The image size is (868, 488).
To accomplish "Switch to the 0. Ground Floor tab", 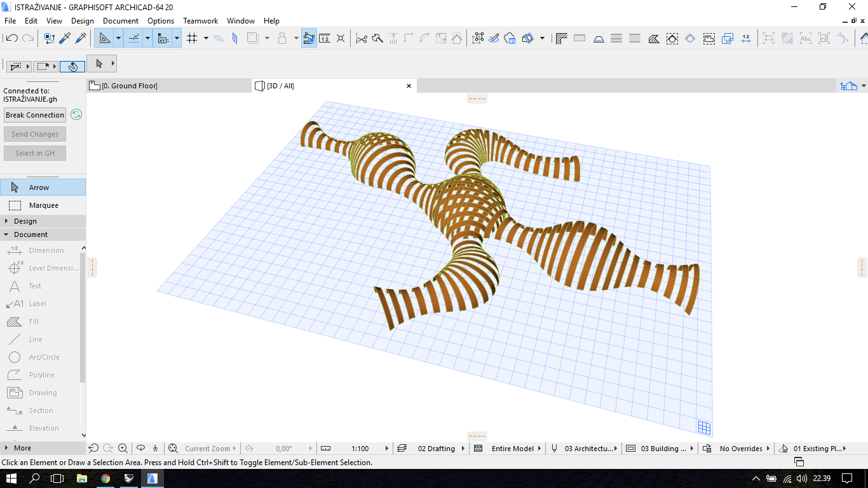I will pyautogui.click(x=169, y=86).
